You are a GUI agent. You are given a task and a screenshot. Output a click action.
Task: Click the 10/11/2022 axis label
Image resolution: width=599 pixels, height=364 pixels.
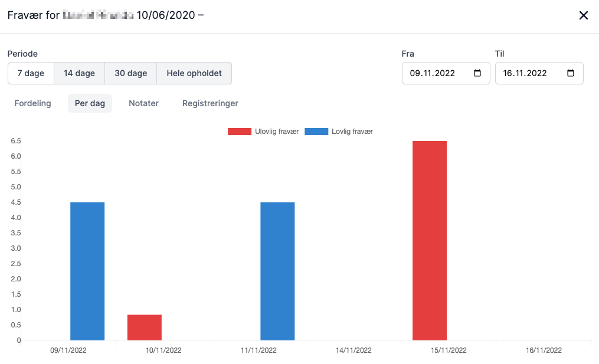(x=163, y=350)
